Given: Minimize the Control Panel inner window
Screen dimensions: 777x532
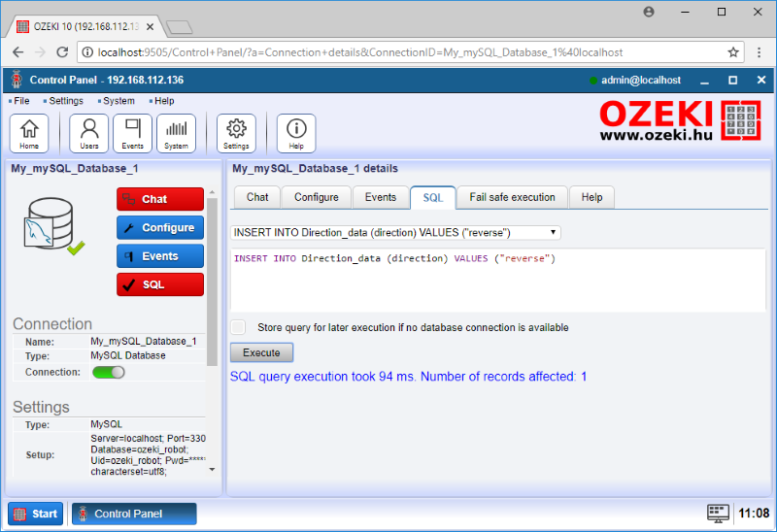Looking at the screenshot, I should 705,81.
